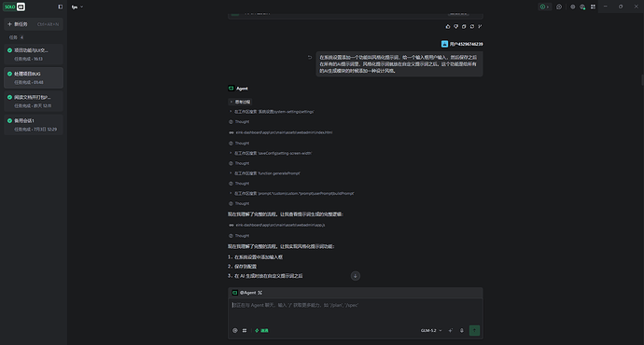Click the hash context icon in the input toolbar
The width and height of the screenshot is (644, 345).
point(245,331)
